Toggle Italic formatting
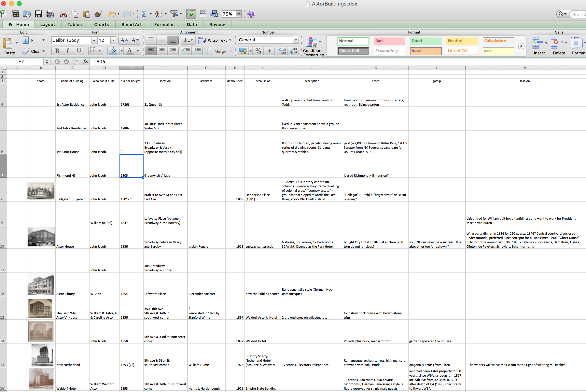 click(67, 51)
